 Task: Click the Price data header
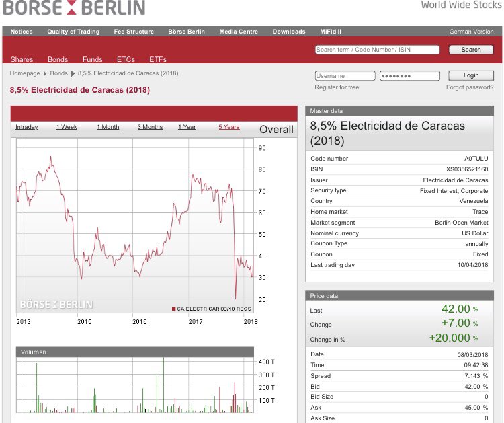click(399, 296)
